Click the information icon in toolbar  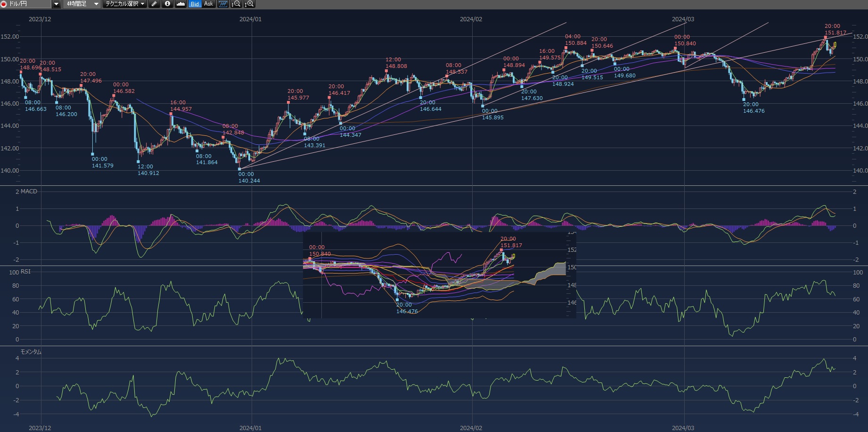(x=167, y=4)
